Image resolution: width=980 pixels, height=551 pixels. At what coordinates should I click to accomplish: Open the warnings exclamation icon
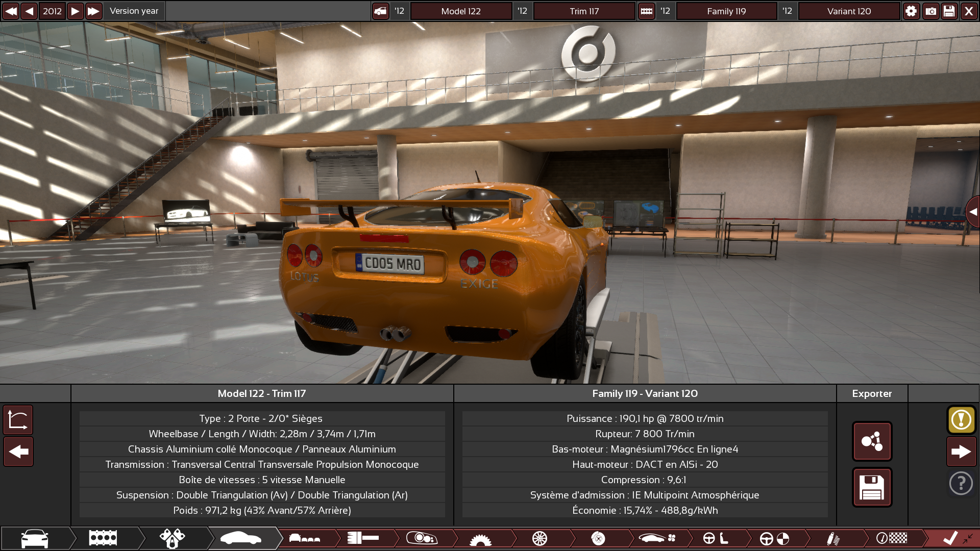[x=961, y=420]
